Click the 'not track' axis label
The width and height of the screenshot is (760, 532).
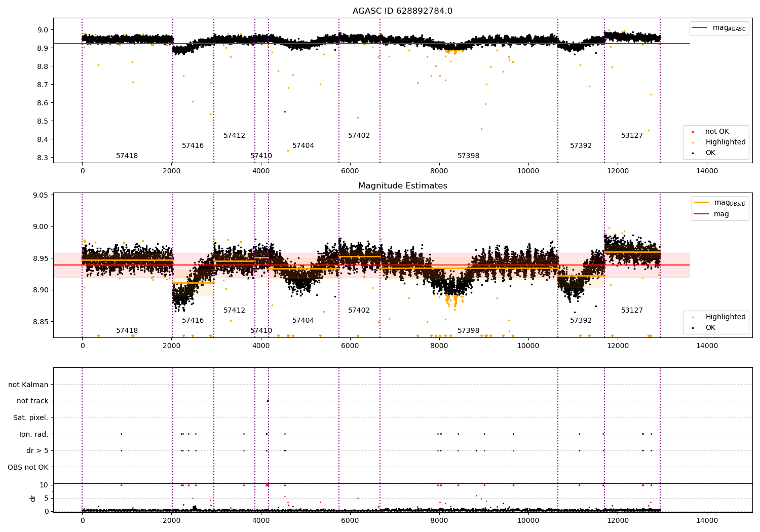(32, 401)
